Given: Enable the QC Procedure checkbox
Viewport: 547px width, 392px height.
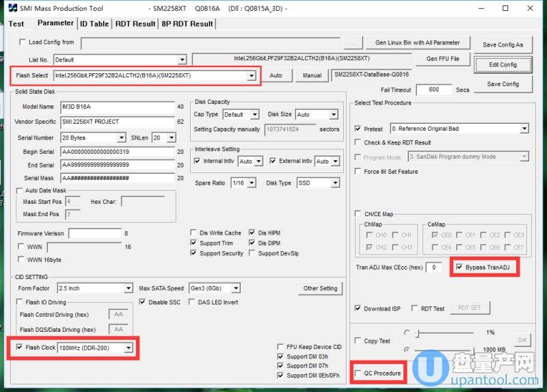Looking at the screenshot, I should tap(359, 373).
